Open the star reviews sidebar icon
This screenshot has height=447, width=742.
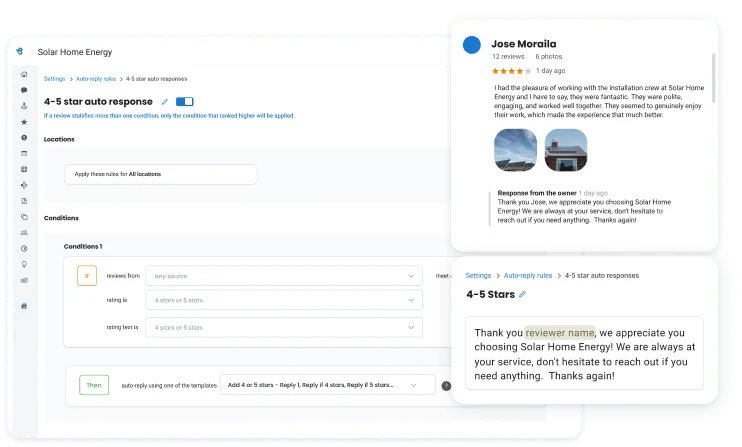24,122
